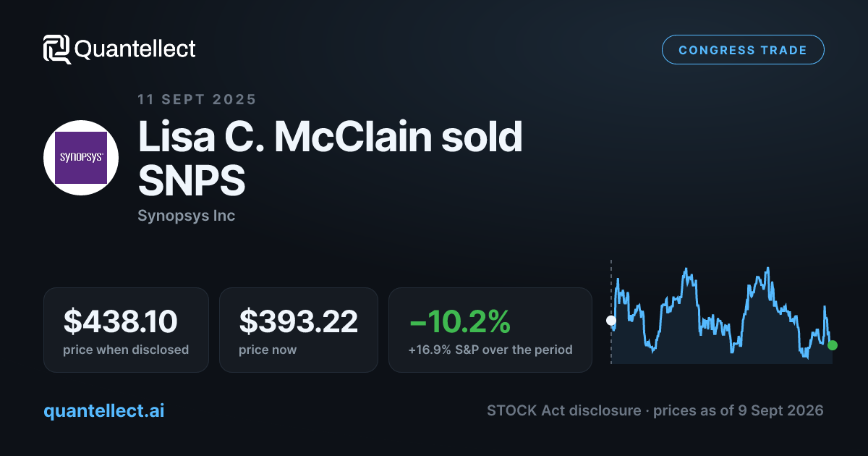Click the Synopsys Inc company name

186,216
